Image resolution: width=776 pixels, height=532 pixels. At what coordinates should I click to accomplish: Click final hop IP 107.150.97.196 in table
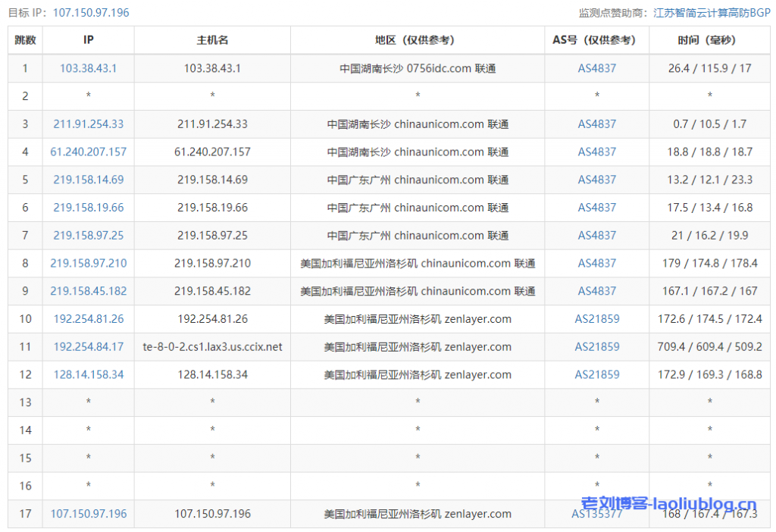click(88, 514)
